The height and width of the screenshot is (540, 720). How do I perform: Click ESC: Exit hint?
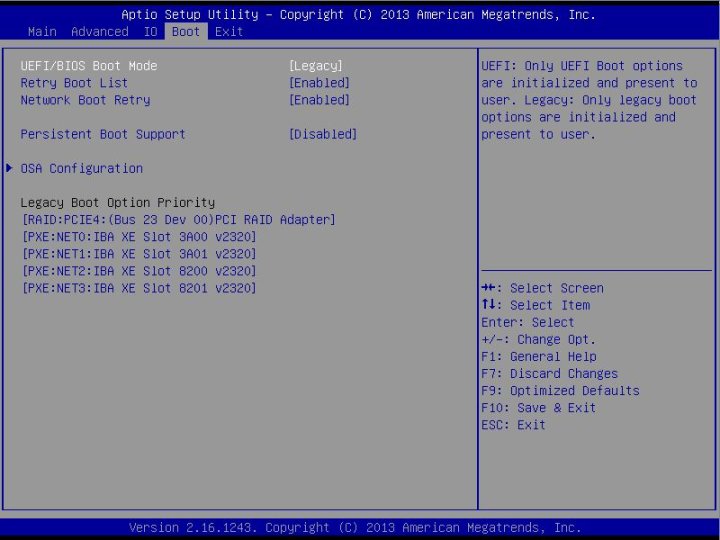[513, 425]
